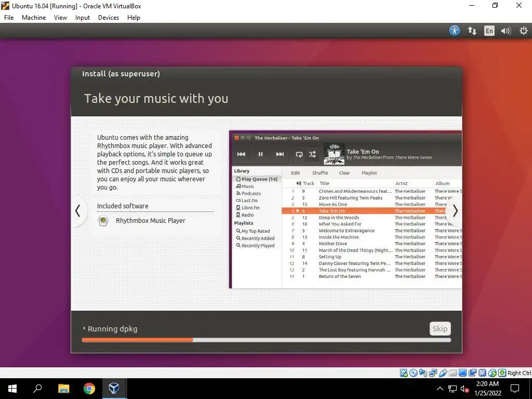Click the CPU virtualization status icon
Screen dimensions: 532x399
click(x=482, y=373)
